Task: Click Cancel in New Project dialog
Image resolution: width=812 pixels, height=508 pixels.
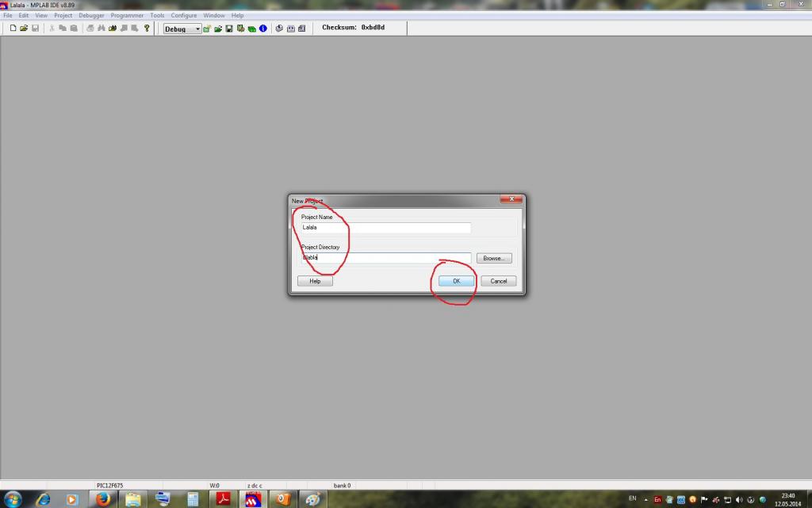Action: click(498, 281)
